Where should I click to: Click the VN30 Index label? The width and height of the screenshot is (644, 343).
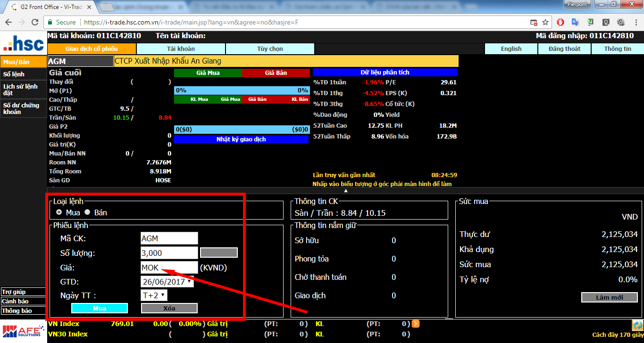point(68,334)
